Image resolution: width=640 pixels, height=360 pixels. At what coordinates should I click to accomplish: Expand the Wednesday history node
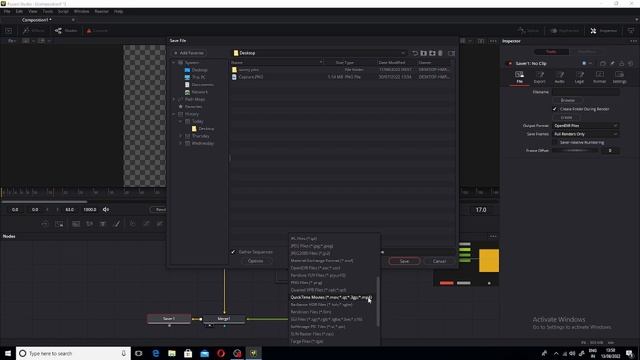tap(180, 143)
